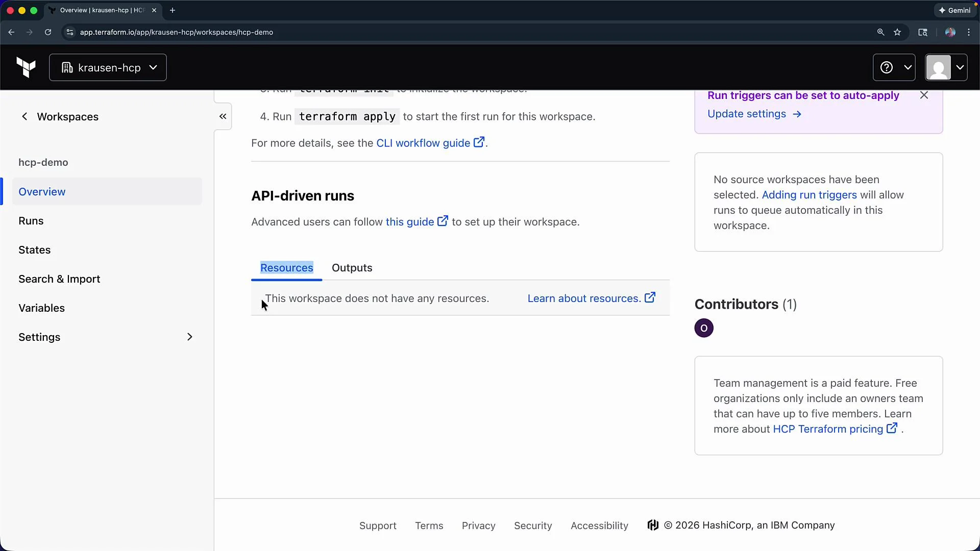
Task: Open the browser zoom icon
Action: tap(880, 32)
